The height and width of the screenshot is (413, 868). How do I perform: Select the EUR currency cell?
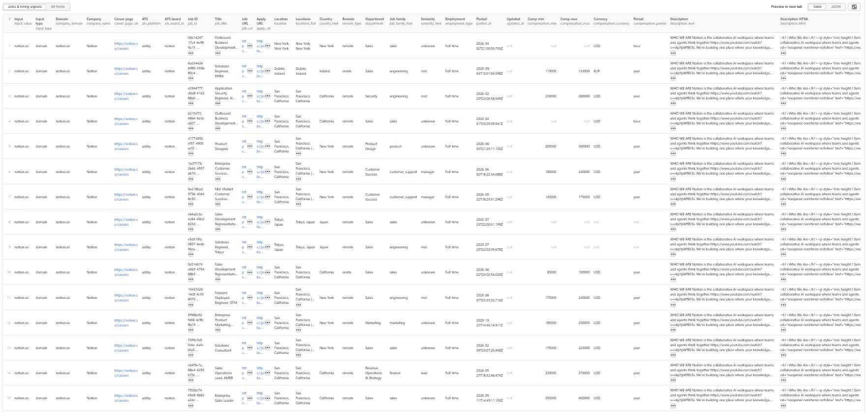pos(597,71)
